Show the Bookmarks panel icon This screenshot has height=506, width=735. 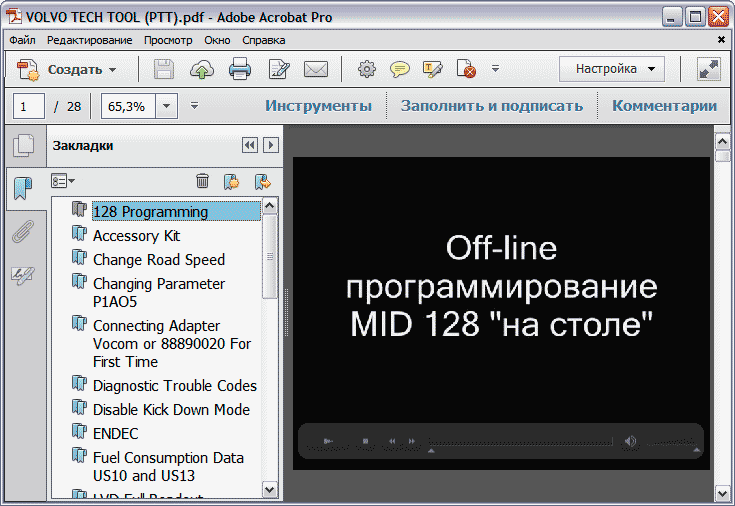[x=23, y=188]
